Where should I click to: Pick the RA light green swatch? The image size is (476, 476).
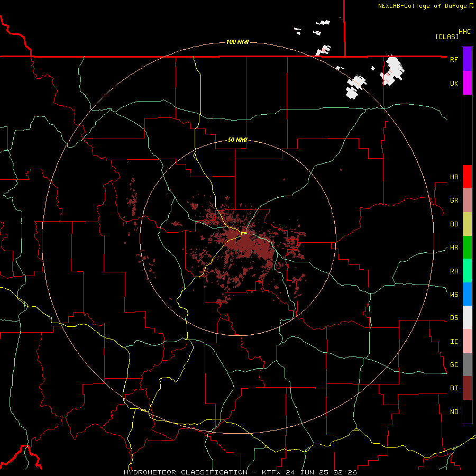coord(467,271)
